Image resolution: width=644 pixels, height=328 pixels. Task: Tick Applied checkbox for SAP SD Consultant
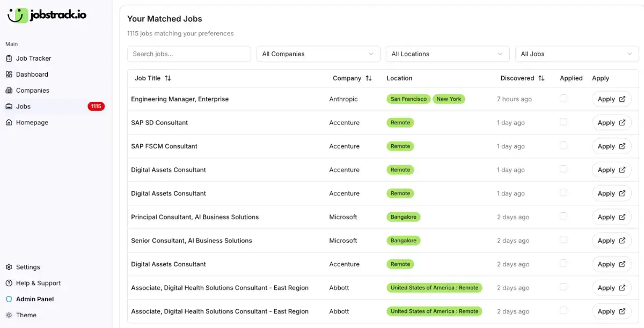pyautogui.click(x=563, y=122)
